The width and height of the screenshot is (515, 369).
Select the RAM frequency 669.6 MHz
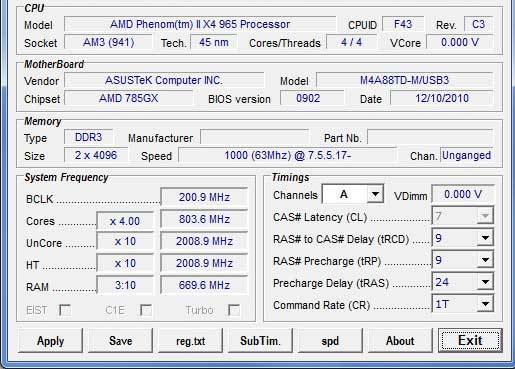point(204,285)
